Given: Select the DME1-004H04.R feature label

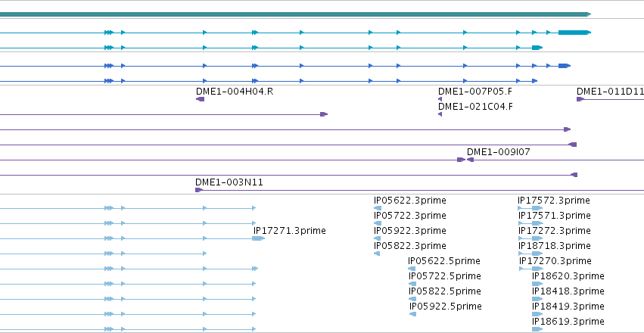Looking at the screenshot, I should pos(235,92).
